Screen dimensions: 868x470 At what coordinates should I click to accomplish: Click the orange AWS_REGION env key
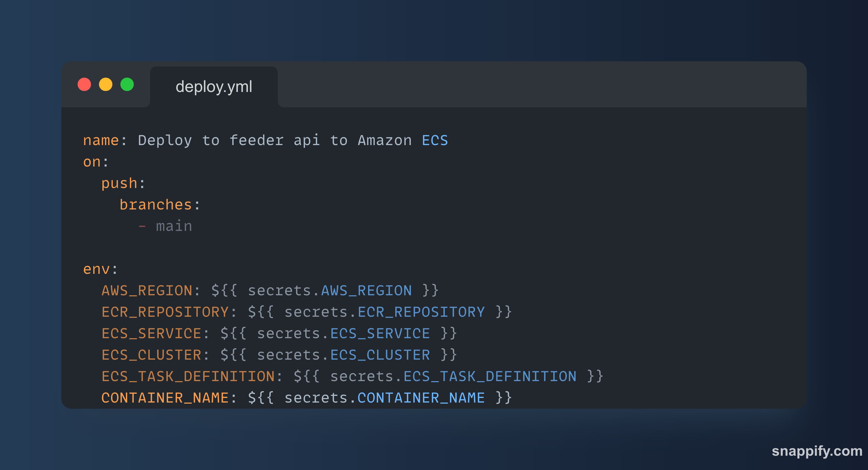coord(147,291)
